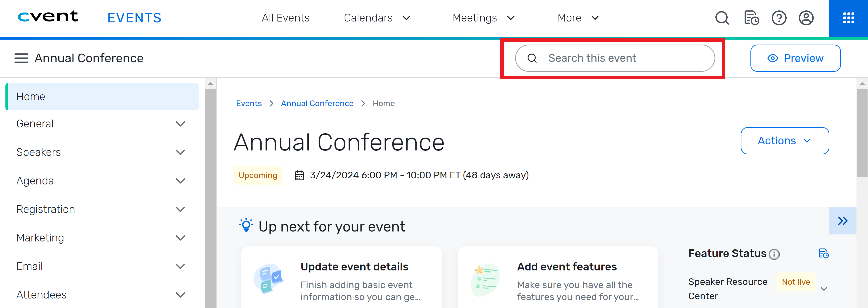Open the help question mark icon

point(779,18)
